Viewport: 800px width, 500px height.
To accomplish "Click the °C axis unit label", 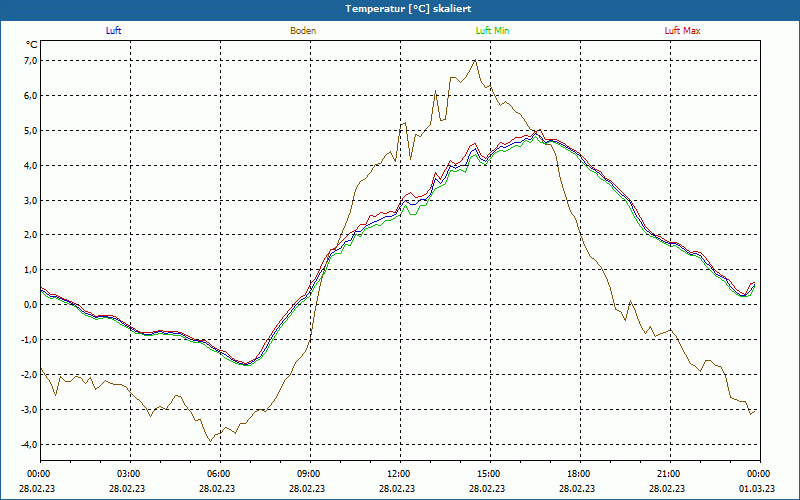I will point(32,45).
